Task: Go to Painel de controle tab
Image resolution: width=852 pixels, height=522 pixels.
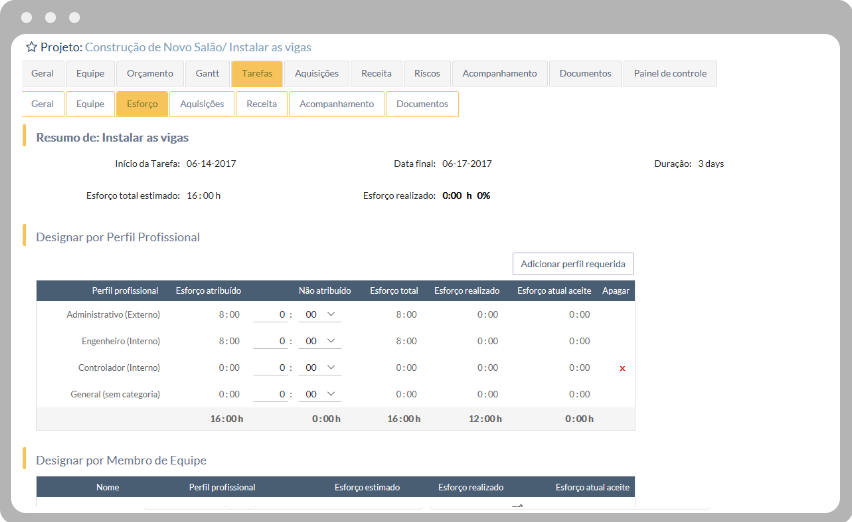Action: [669, 74]
